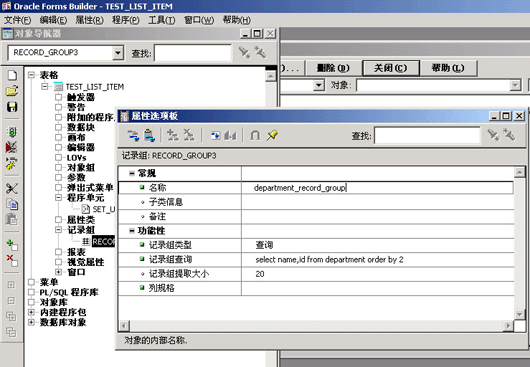Click the Find Previous flashlight icon in the Object Navigator
The image size is (530, 367).
click(260, 52)
